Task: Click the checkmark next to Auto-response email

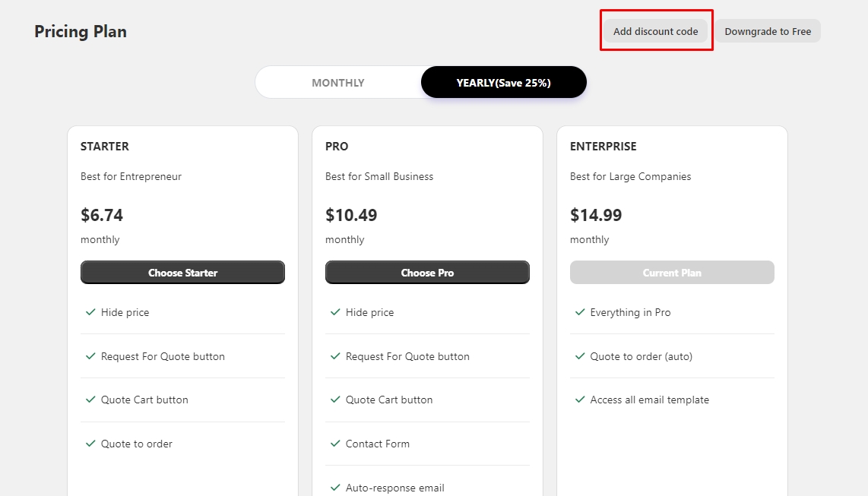Action: click(335, 488)
